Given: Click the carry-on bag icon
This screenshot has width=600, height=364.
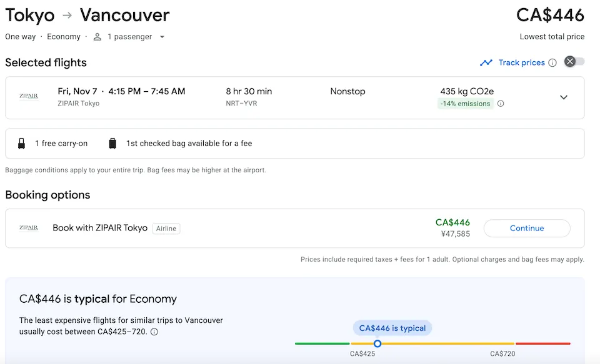Looking at the screenshot, I should [22, 144].
